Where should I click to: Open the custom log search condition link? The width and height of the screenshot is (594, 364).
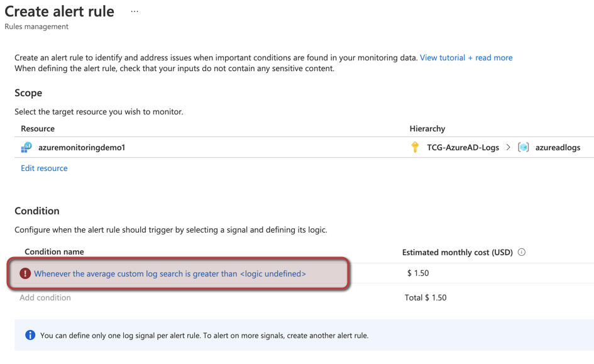(170, 273)
